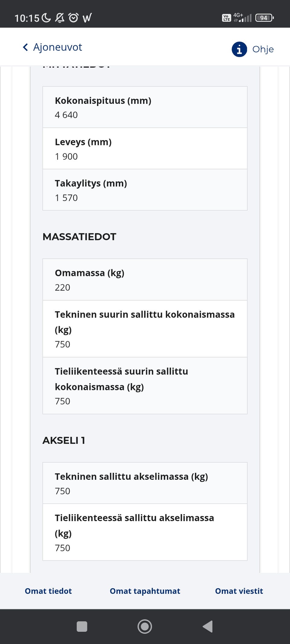Select the Kokonaispituus (mm) row

pyautogui.click(x=145, y=107)
